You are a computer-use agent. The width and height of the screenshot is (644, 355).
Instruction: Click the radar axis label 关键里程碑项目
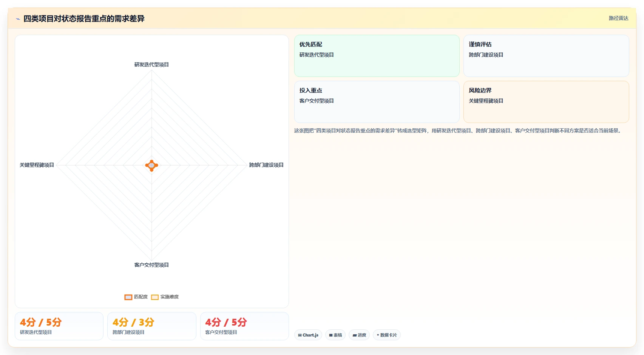click(37, 165)
